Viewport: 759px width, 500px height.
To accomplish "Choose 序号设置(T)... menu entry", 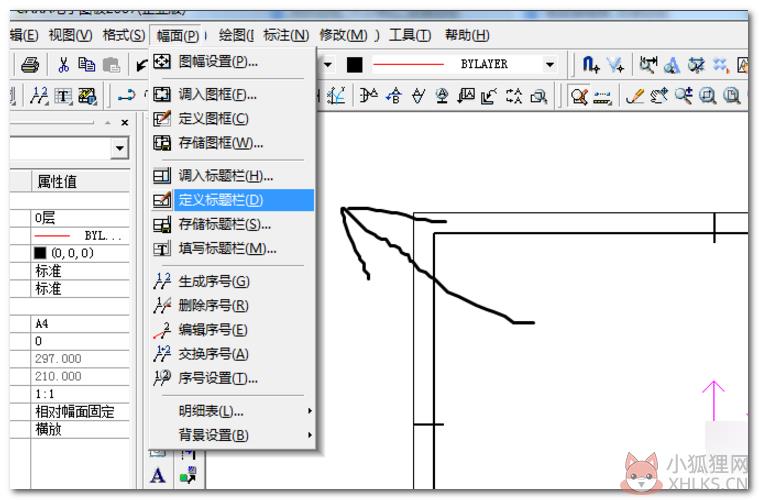I will tap(233, 378).
